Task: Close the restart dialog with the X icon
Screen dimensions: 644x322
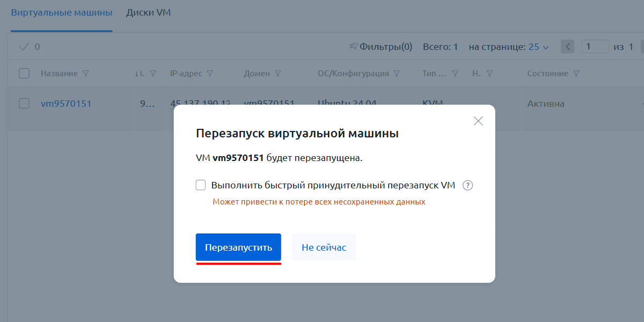Action: [x=478, y=121]
